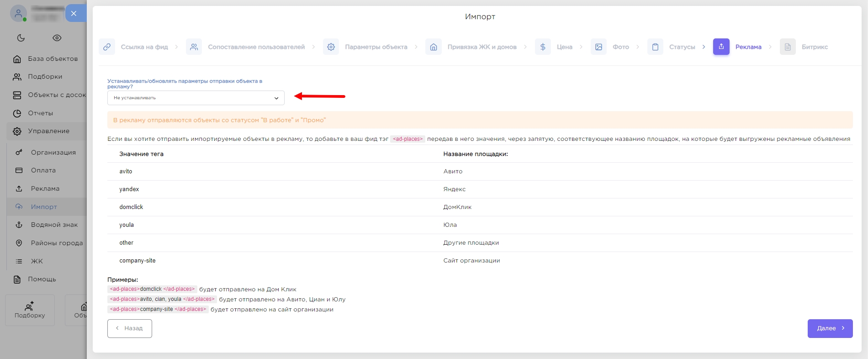This screenshot has height=359, width=868.
Task: Click the Назад button
Action: point(130,328)
